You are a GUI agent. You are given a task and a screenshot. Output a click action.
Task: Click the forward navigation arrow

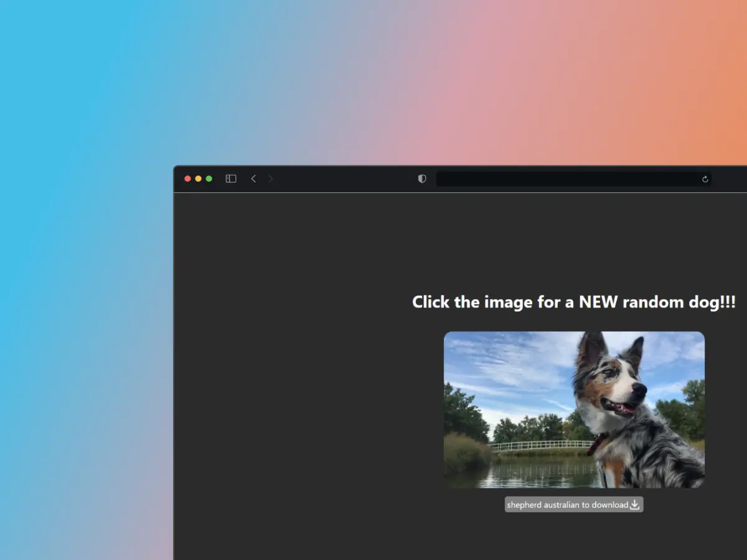[x=271, y=179]
